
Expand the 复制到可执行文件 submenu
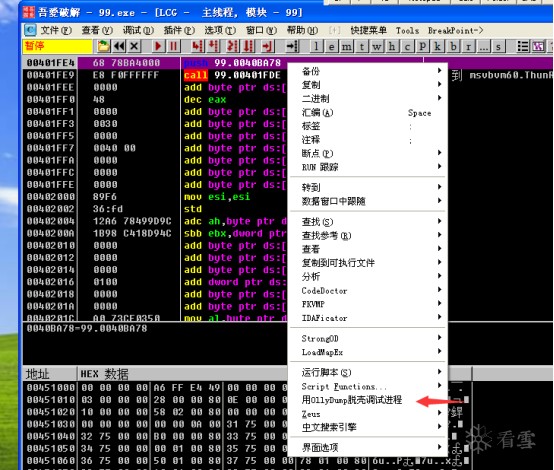click(367, 263)
